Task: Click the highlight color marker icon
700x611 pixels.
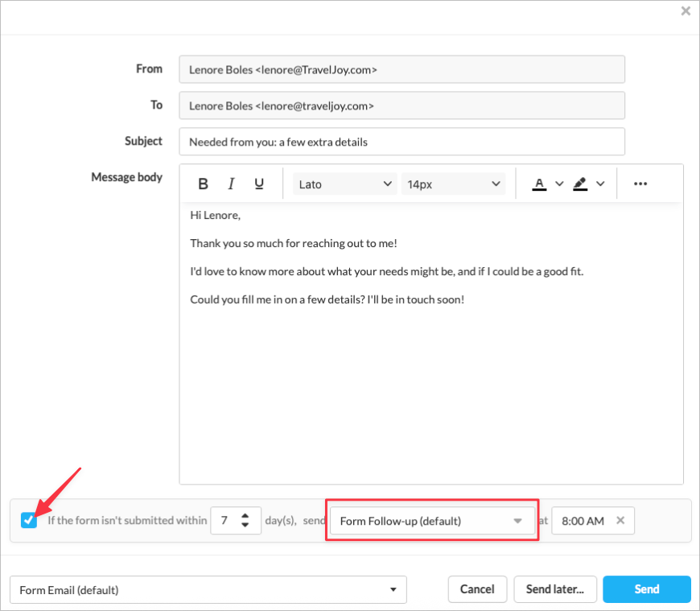Action: click(580, 184)
